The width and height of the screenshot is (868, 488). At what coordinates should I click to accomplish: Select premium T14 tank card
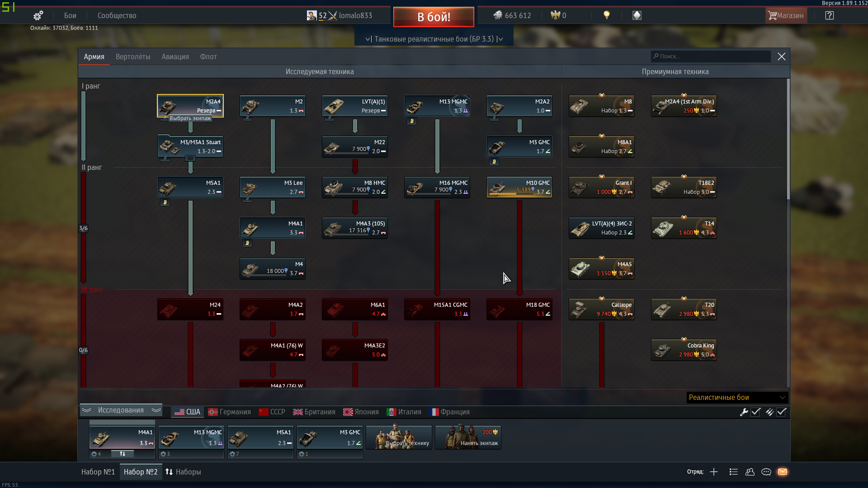coord(684,228)
